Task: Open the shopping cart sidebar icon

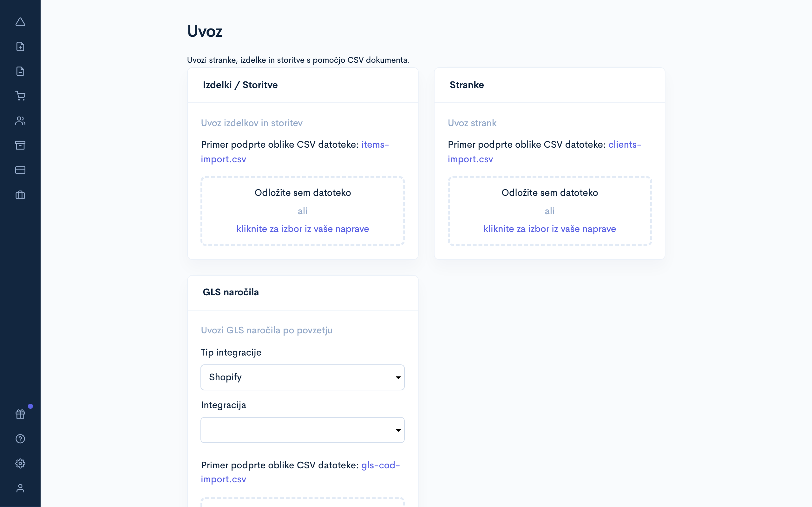Action: click(x=20, y=96)
